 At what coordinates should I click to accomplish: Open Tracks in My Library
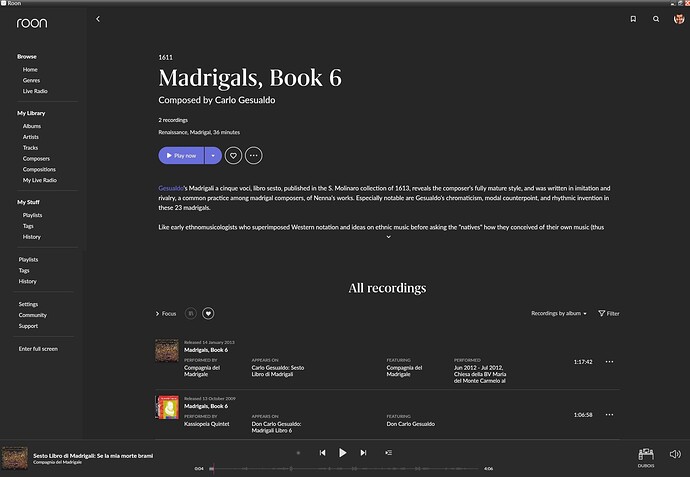point(30,148)
